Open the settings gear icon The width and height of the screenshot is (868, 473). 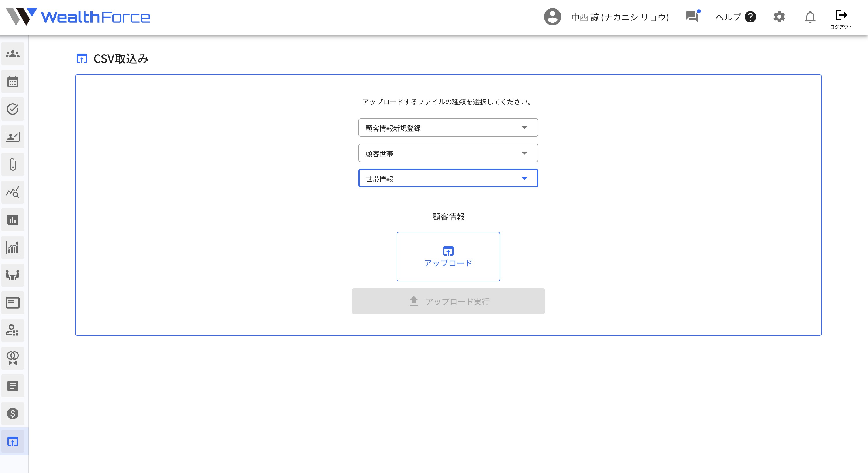[779, 16]
